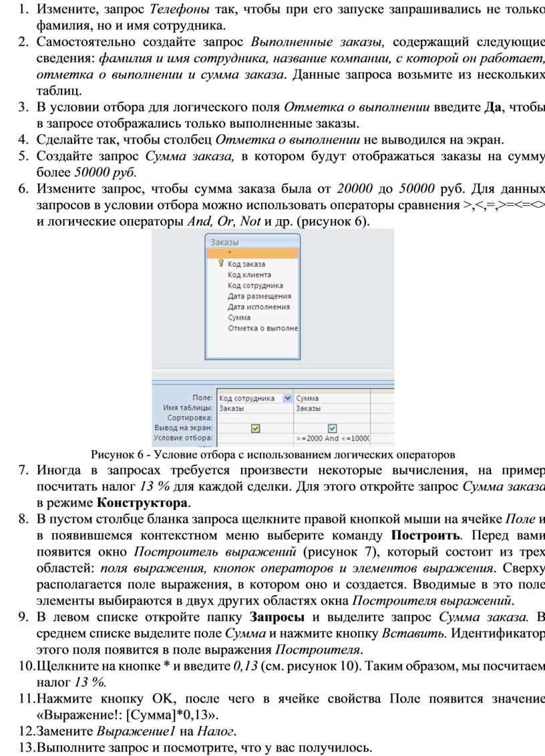Image resolution: width=545 pixels, height=756 pixels.
Task: Choose the Дата размещения field
Action: click(x=259, y=296)
